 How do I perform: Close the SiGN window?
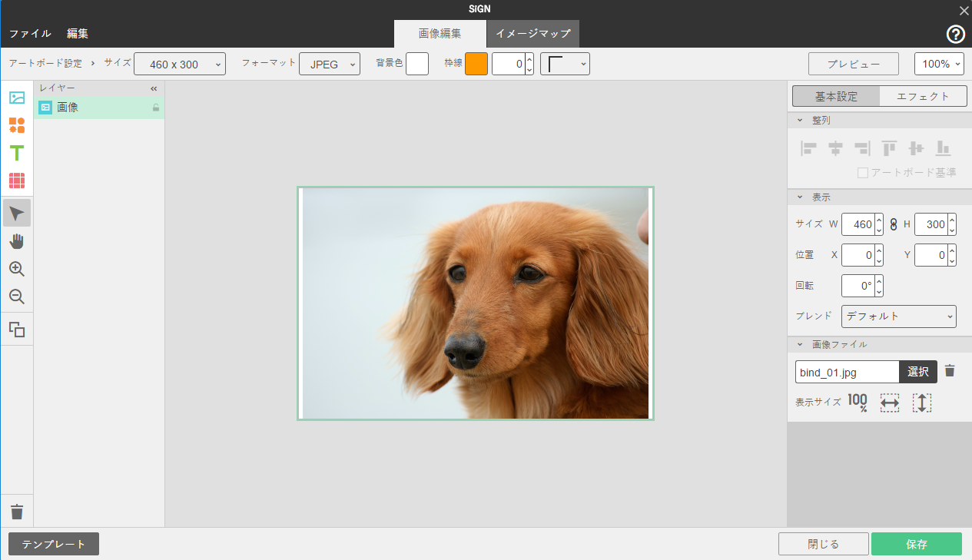coord(964,10)
